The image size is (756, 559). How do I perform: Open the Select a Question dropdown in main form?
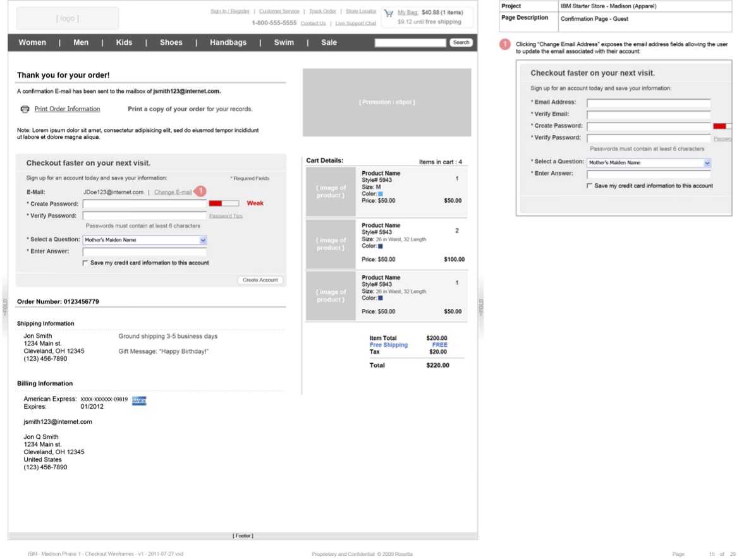click(145, 240)
